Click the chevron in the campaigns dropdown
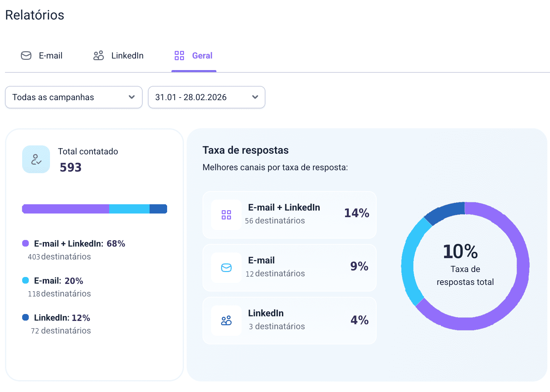The width and height of the screenshot is (550, 392). 132,97
